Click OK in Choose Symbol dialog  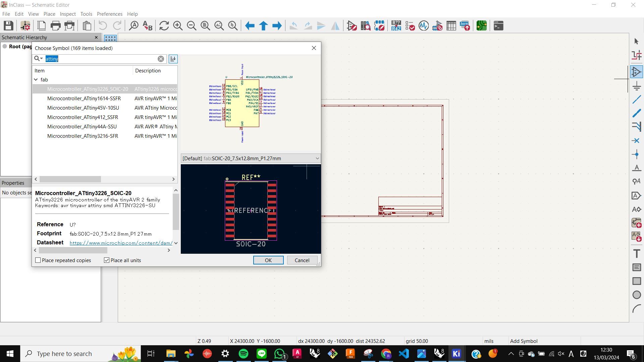point(268,260)
